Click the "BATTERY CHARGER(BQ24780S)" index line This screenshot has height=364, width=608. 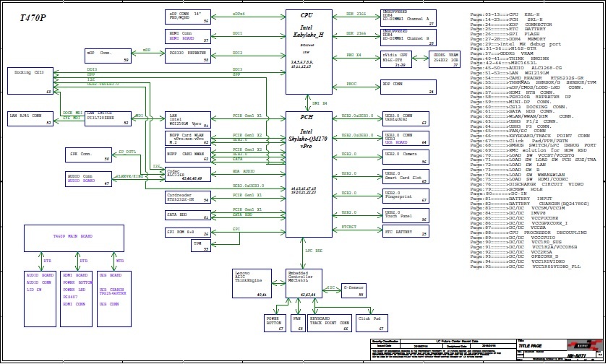click(x=530, y=204)
